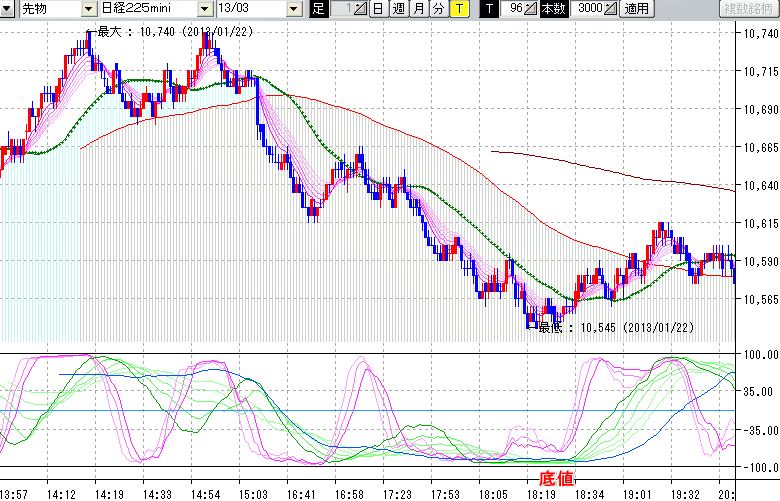780x501 pixels.
Task: Click the 足 bar-interval label
Action: (318, 9)
